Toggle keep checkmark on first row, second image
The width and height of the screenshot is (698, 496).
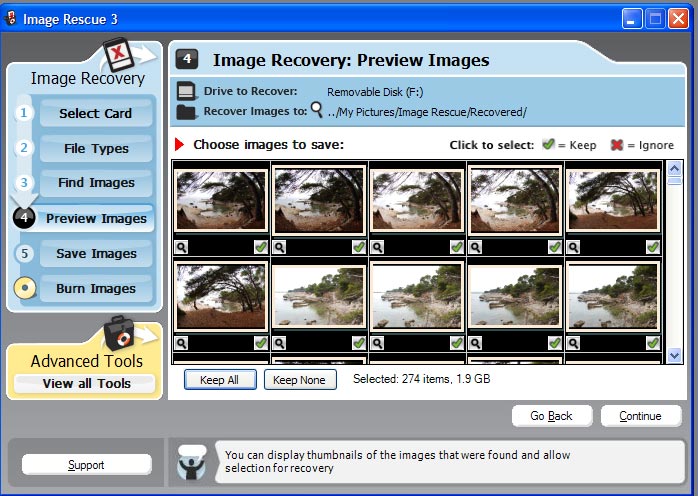[359, 247]
